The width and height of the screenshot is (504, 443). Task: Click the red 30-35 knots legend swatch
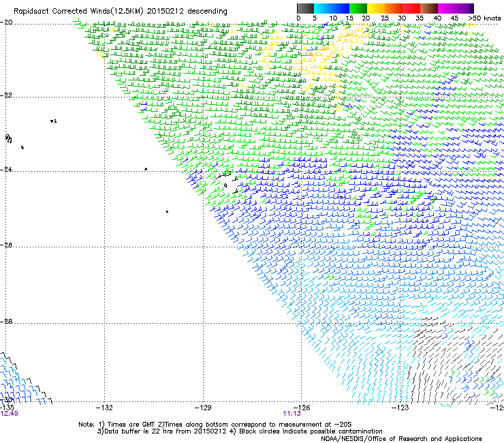coord(411,8)
